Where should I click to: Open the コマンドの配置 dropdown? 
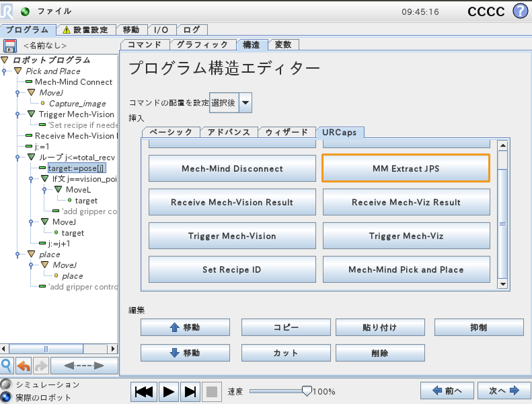tap(245, 102)
